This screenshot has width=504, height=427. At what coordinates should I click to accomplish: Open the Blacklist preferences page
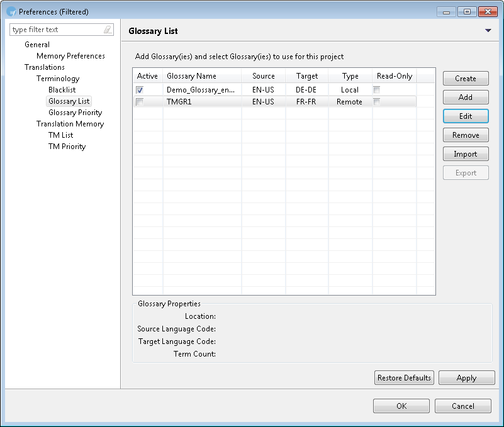[62, 90]
